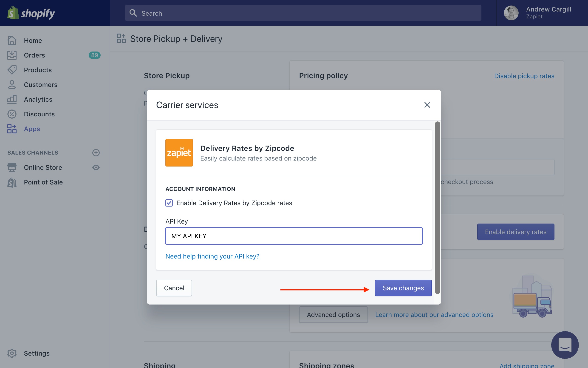Click the input field behind the dialog
Viewport: 588px width, 368px height.
(497, 167)
